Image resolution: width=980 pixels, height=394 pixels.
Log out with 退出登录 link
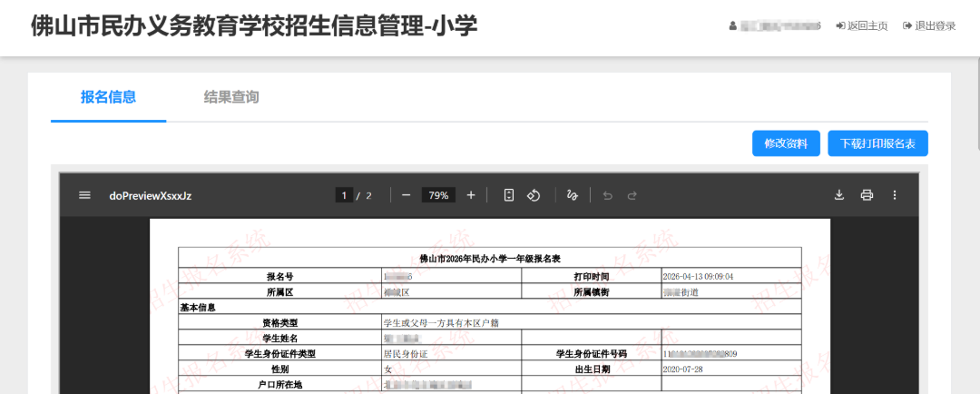click(x=929, y=25)
